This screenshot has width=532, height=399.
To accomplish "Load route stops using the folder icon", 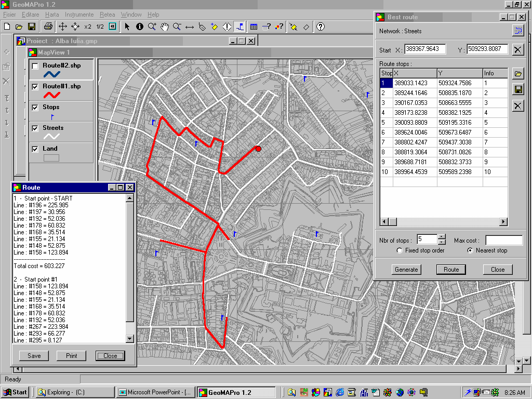I will (517, 73).
